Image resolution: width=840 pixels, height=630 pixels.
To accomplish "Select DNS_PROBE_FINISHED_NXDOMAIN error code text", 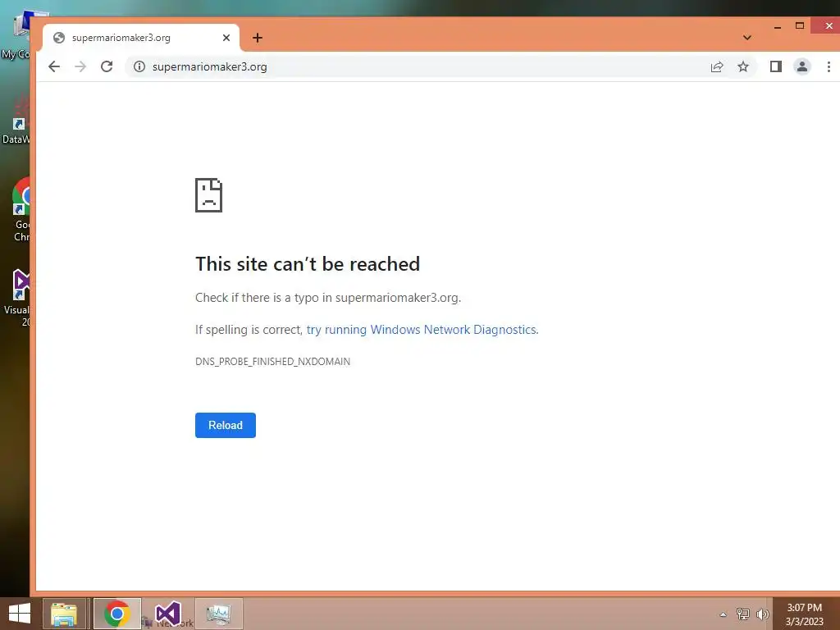I will pos(272,362).
